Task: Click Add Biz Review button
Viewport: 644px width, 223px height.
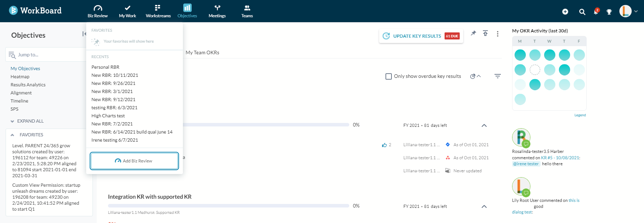Action: point(134,161)
